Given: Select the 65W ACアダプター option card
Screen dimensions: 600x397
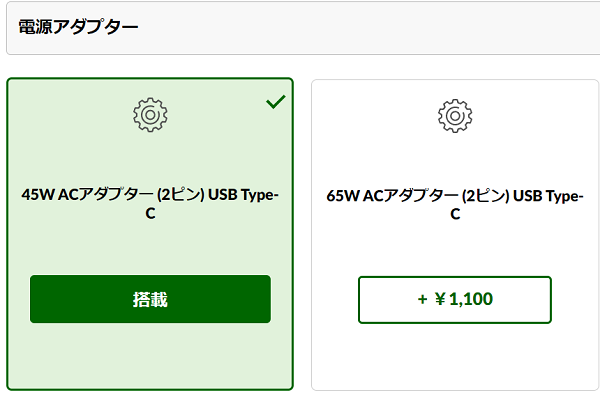Looking at the screenshot, I should coord(455,235).
